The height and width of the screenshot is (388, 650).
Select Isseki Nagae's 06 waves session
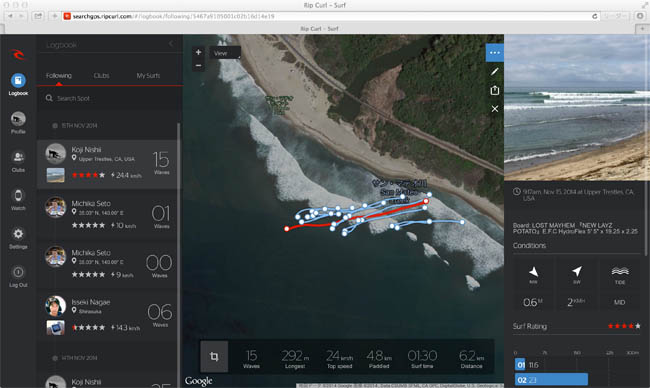point(108,316)
